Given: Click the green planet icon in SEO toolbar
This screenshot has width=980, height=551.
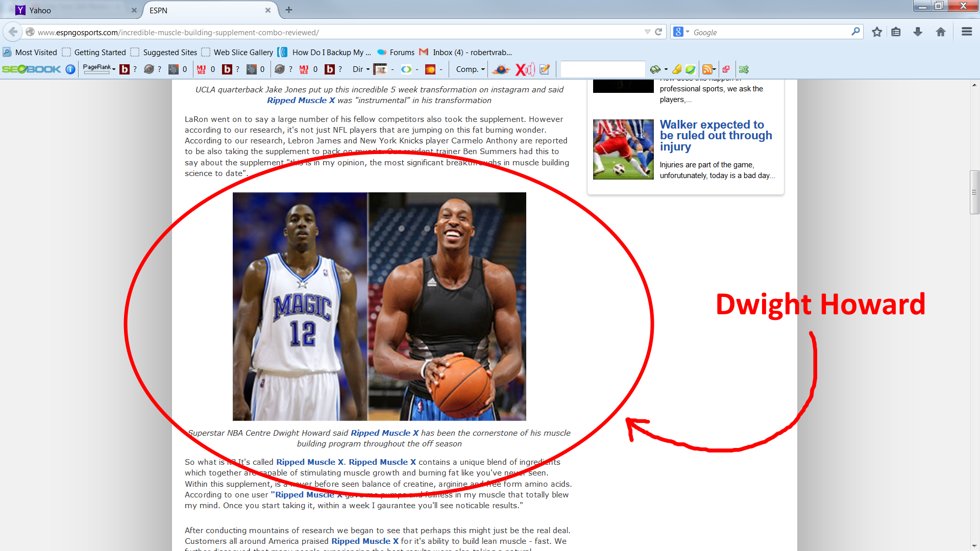Looking at the screenshot, I should 690,69.
